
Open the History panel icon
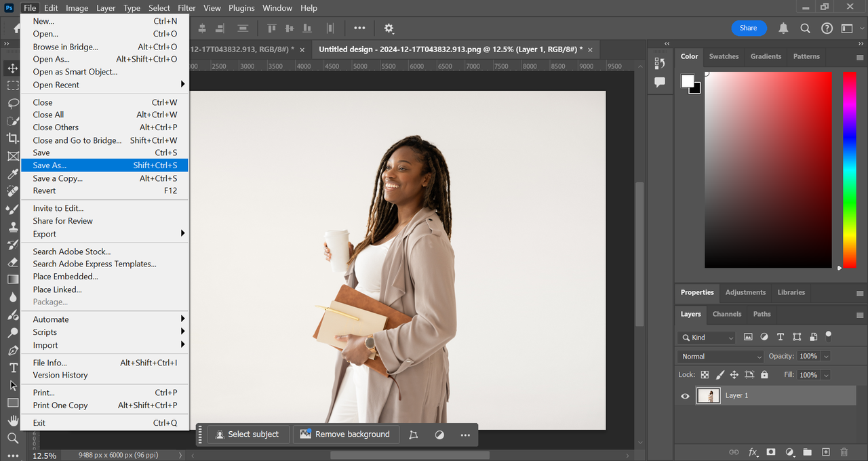(x=660, y=63)
